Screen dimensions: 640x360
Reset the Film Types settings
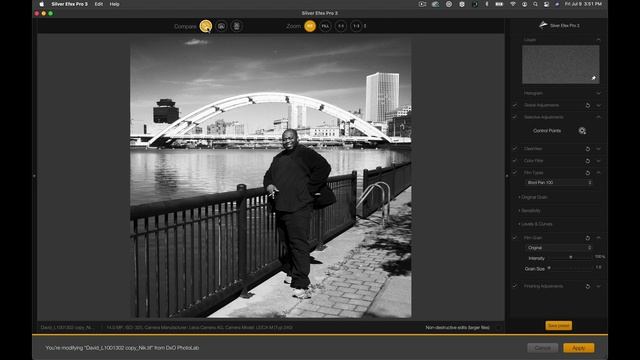(x=588, y=173)
